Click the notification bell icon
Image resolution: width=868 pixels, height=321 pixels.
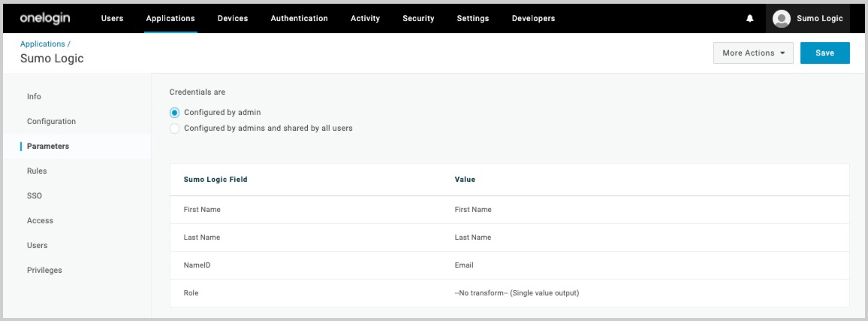[749, 18]
